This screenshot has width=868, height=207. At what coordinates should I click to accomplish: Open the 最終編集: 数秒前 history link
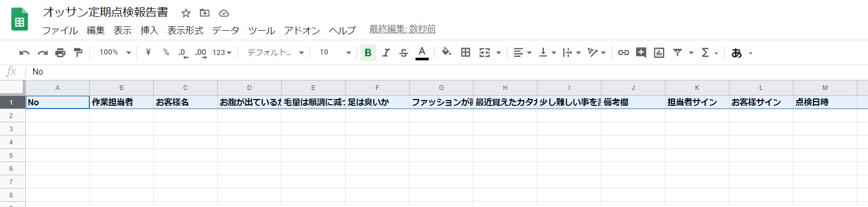click(402, 30)
